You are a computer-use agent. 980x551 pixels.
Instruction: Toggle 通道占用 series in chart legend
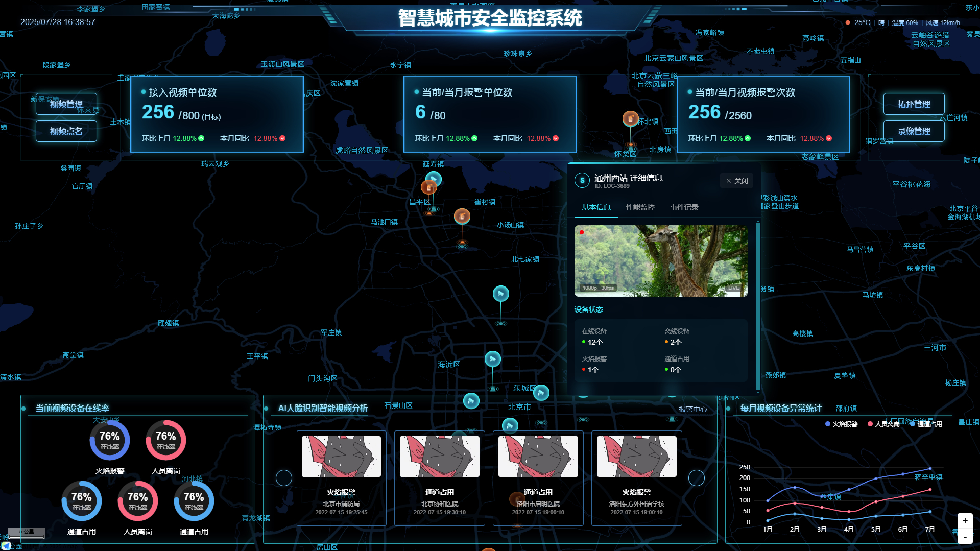(926, 424)
